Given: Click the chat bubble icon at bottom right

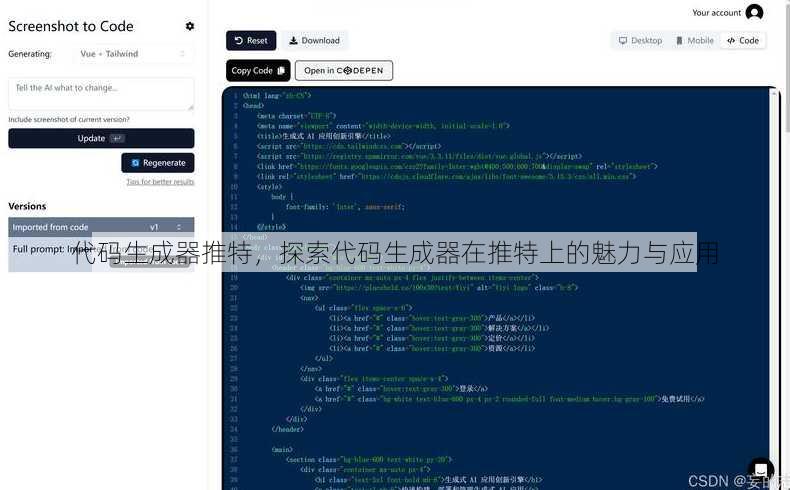Looking at the screenshot, I should (760, 469).
